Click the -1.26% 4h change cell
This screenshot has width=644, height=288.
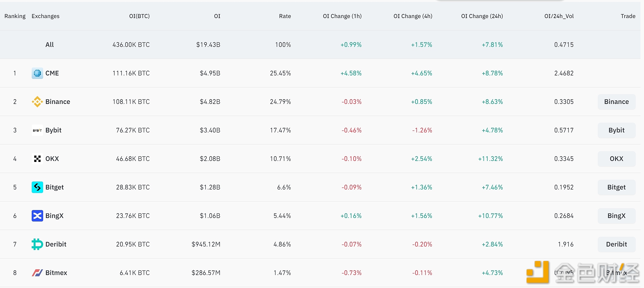pyautogui.click(x=422, y=130)
